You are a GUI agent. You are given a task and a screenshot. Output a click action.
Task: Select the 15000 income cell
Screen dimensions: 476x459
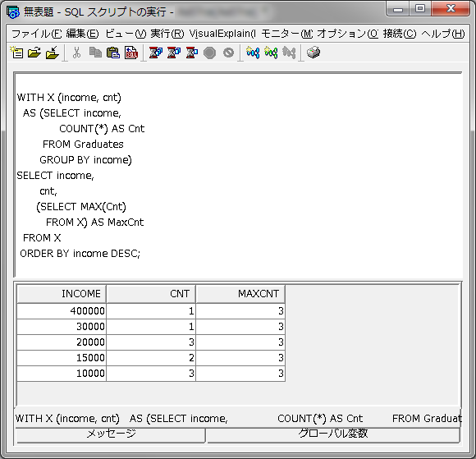coord(62,358)
